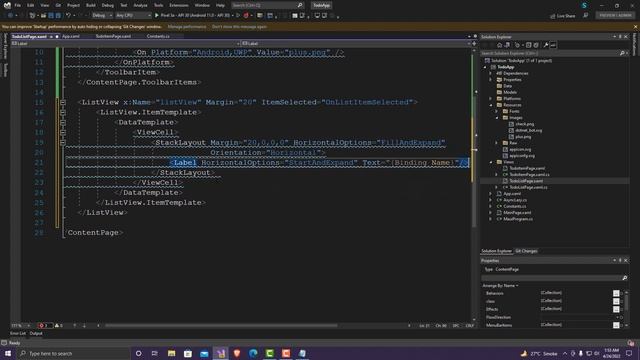640x360 pixels.
Task: Click the Windows taskbar search field
Action: (73, 353)
